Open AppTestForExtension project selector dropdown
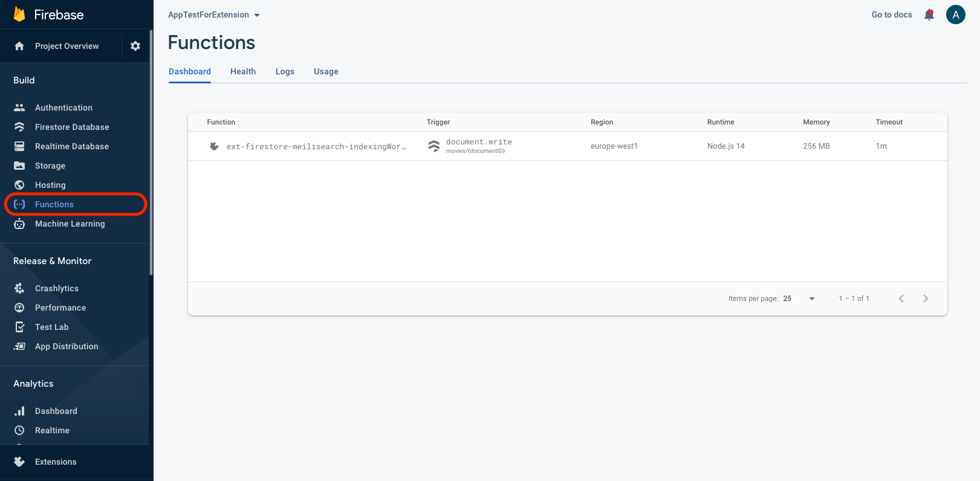This screenshot has width=980, height=481. (214, 15)
